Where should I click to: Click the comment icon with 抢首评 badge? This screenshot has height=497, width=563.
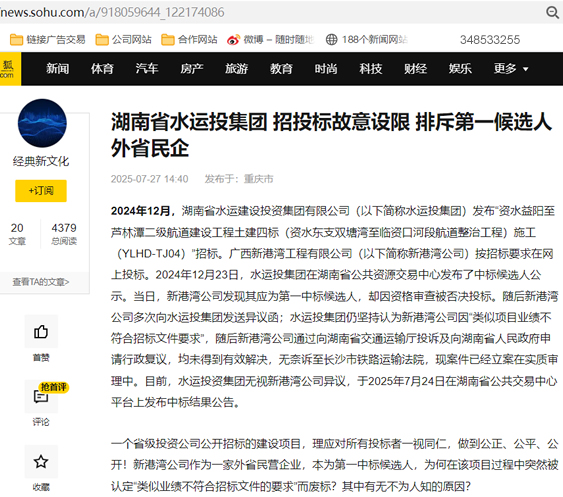click(41, 396)
